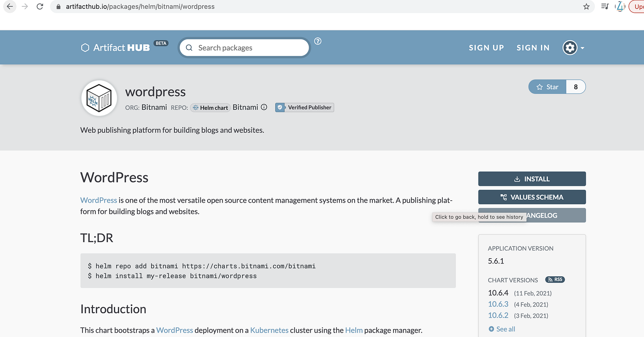Click the BETA badge
644x337 pixels.
(x=161, y=43)
